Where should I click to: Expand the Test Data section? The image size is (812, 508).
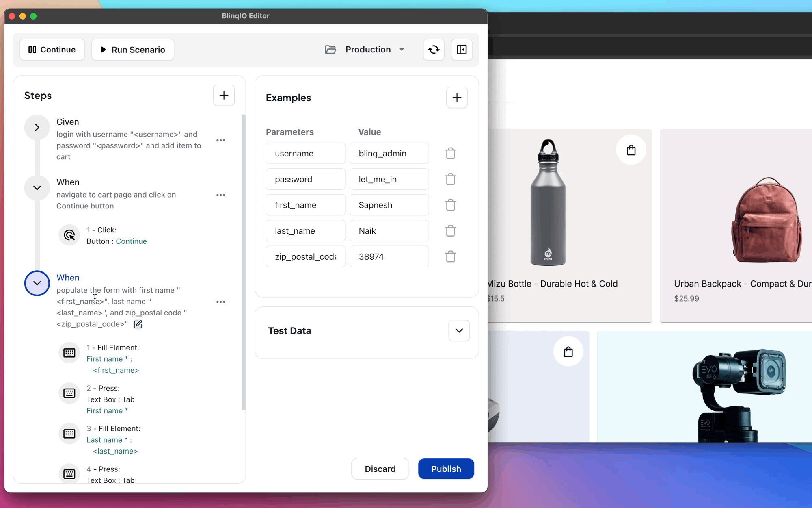pyautogui.click(x=459, y=330)
